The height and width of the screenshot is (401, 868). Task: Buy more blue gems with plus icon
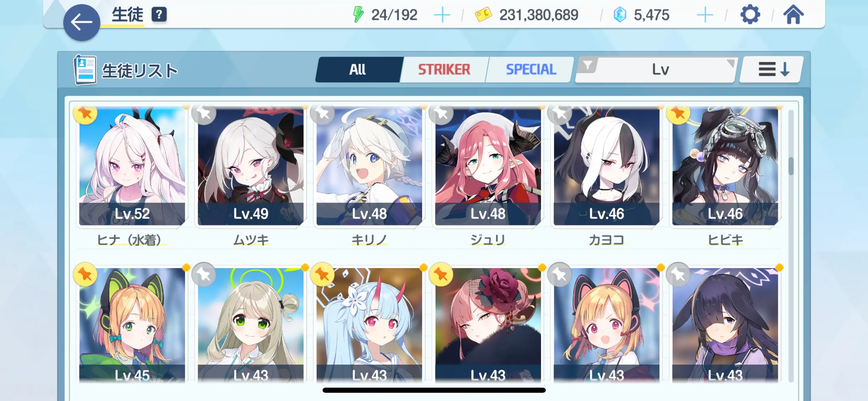click(x=705, y=15)
